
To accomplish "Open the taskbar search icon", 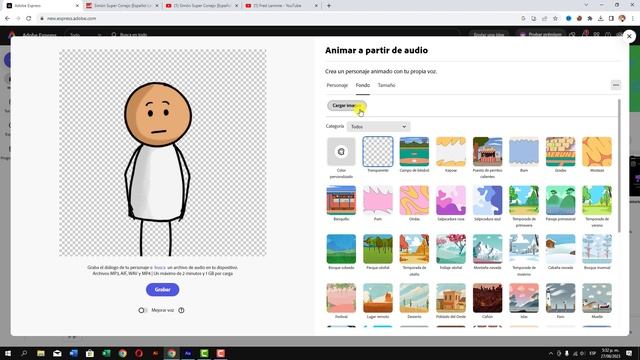I will (x=24, y=353).
